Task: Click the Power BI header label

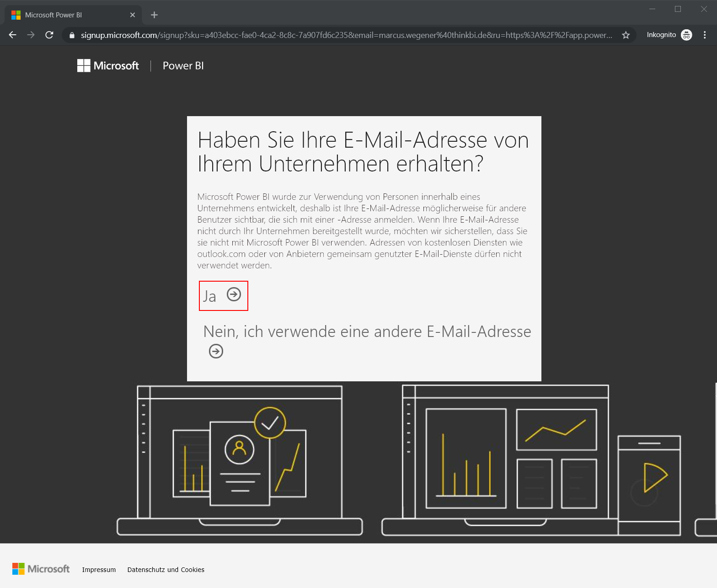Action: (183, 66)
